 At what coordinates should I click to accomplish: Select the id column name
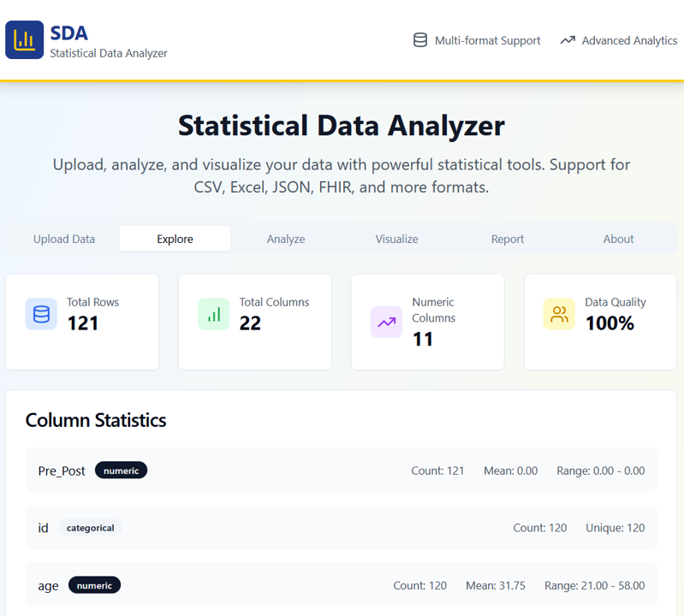click(43, 528)
